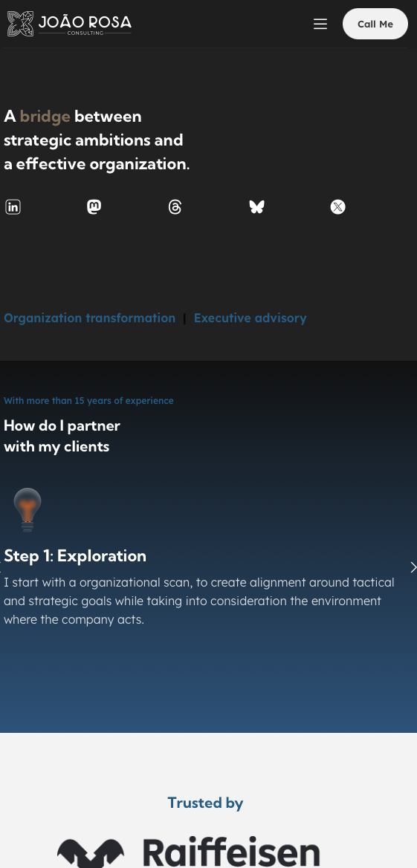
Task: Select the Organization transformation link
Action: 89,318
